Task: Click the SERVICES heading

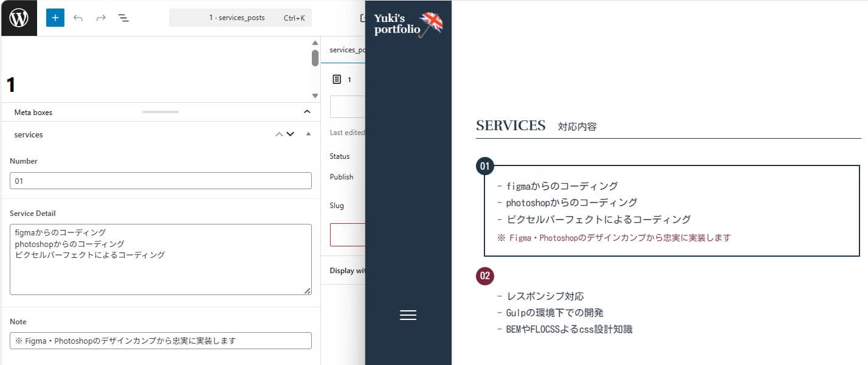Action: 511,126
